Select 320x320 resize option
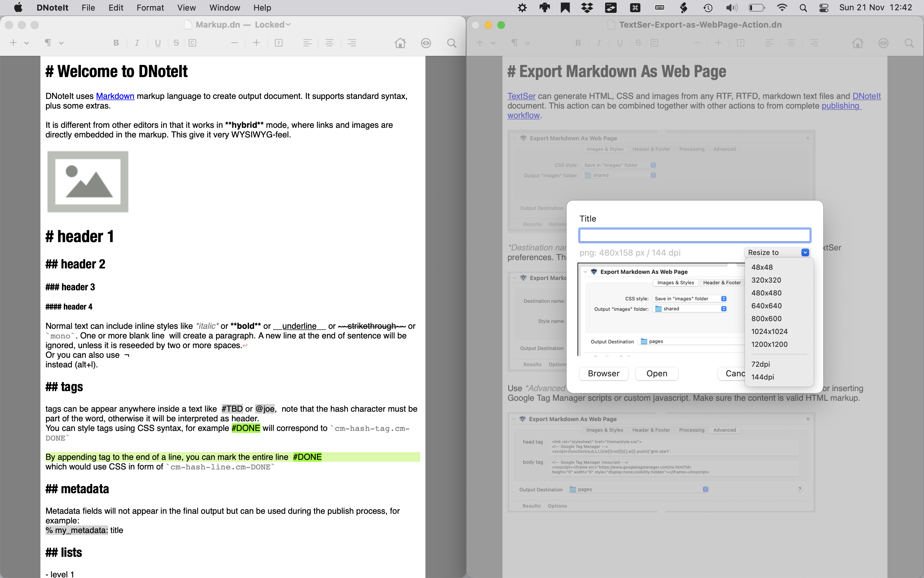Screen dimensions: 924x578 tap(779, 280)
